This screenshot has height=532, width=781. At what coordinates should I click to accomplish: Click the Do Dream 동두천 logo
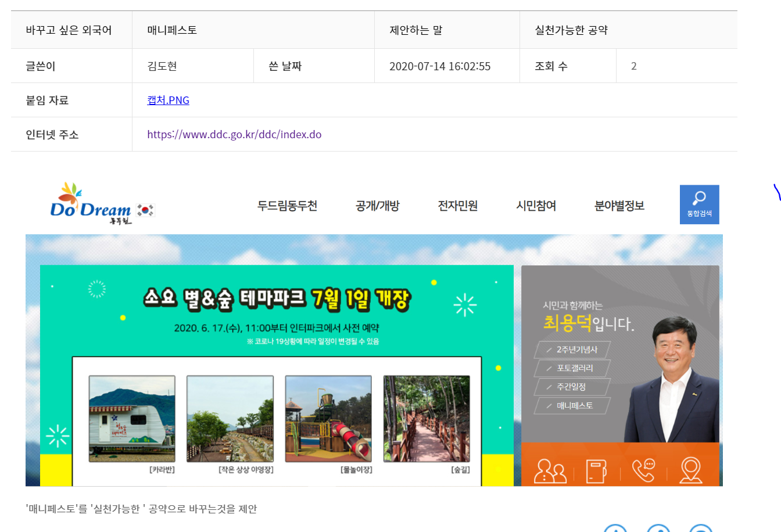coord(91,204)
